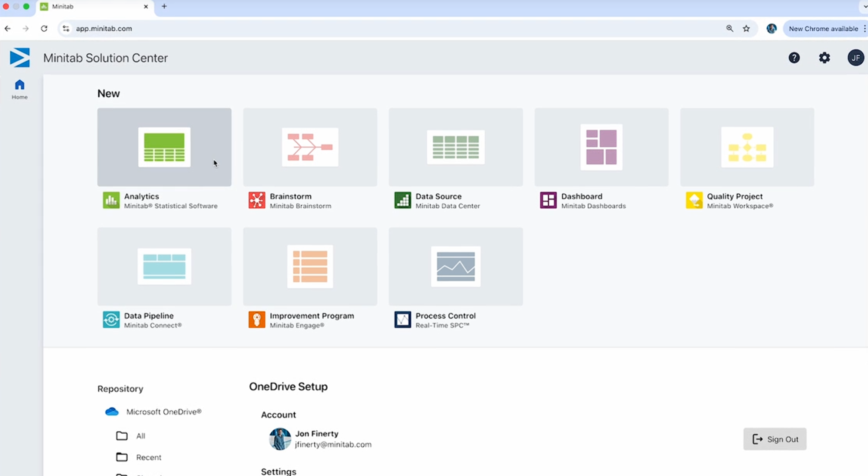Open the settings gear icon
This screenshot has width=868, height=476.
coord(824,58)
